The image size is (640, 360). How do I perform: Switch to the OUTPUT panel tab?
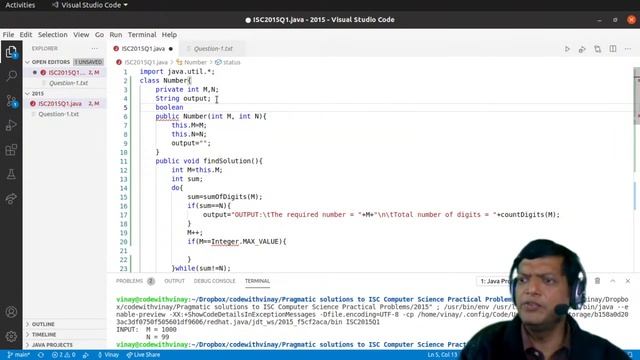(x=174, y=281)
